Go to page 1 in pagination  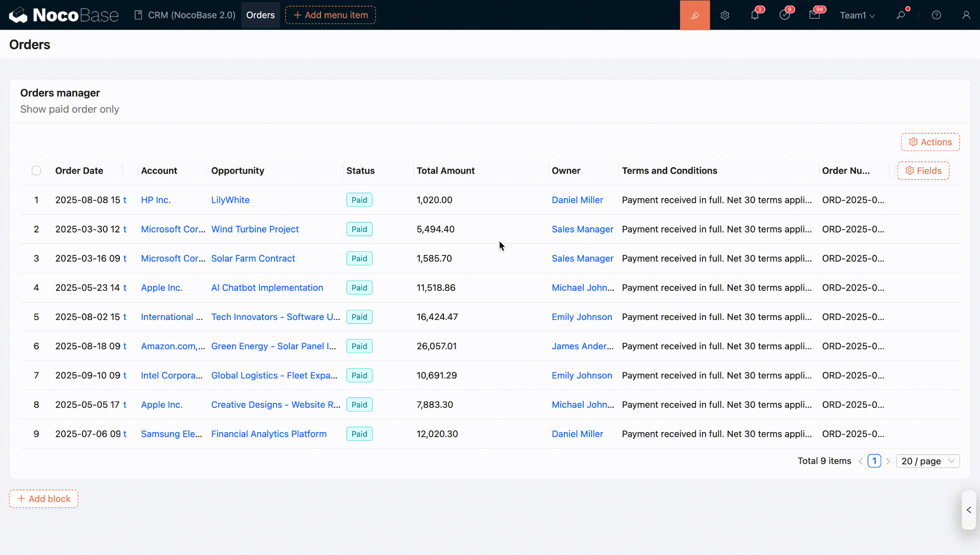point(874,461)
